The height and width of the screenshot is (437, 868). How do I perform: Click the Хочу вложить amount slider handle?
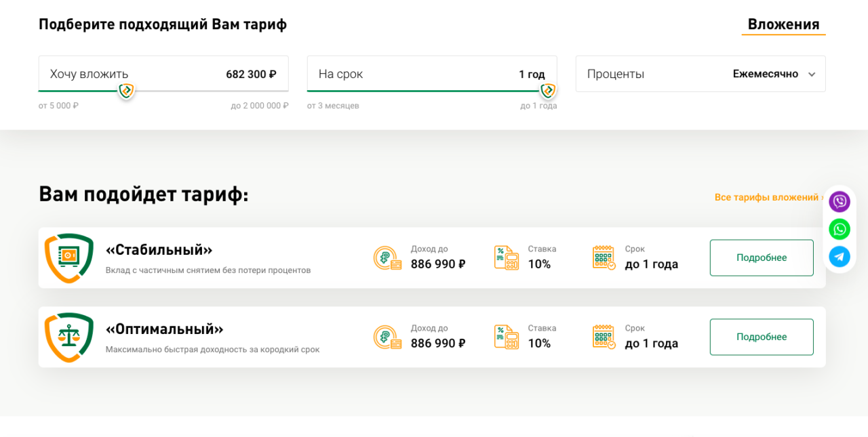(126, 91)
